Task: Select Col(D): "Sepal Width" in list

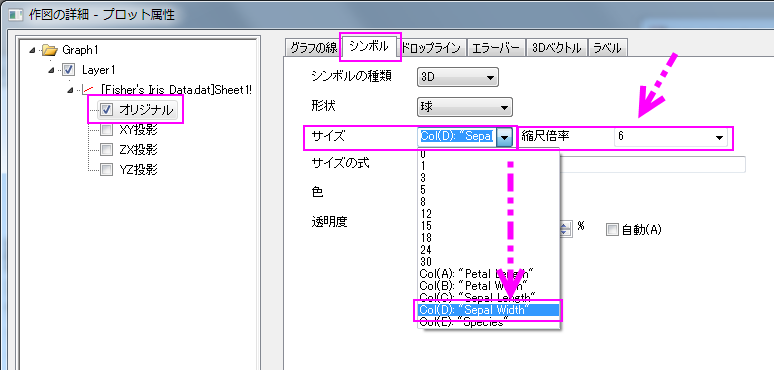Action: tap(488, 310)
